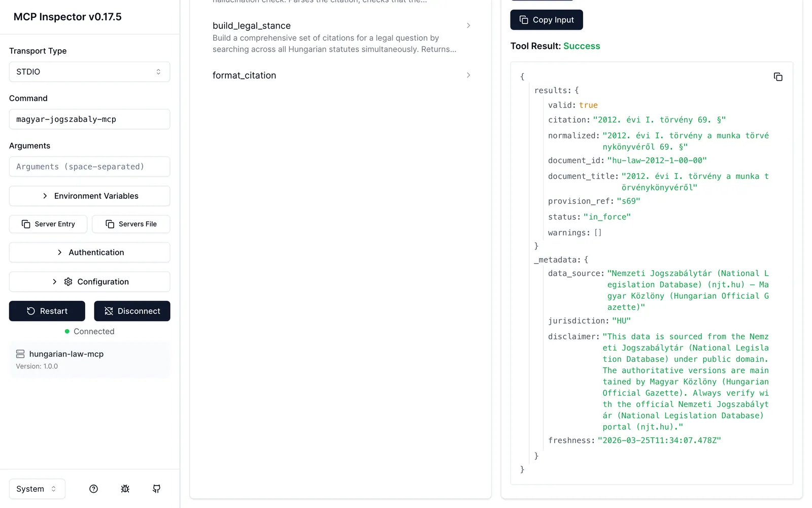This screenshot has width=812, height=508.
Task: Select the format_citation tool
Action: click(x=341, y=75)
